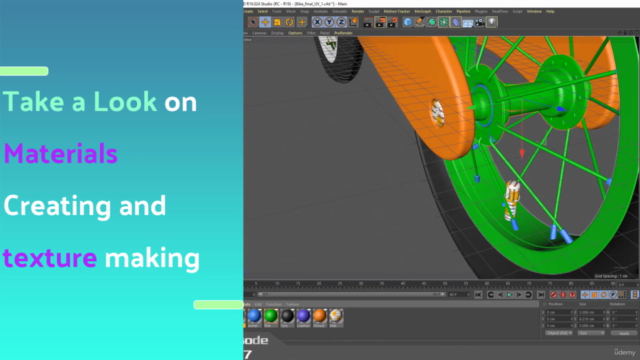Jump to the previous keyframe
Viewport: 640px width, 360px height.
pyautogui.click(x=491, y=295)
